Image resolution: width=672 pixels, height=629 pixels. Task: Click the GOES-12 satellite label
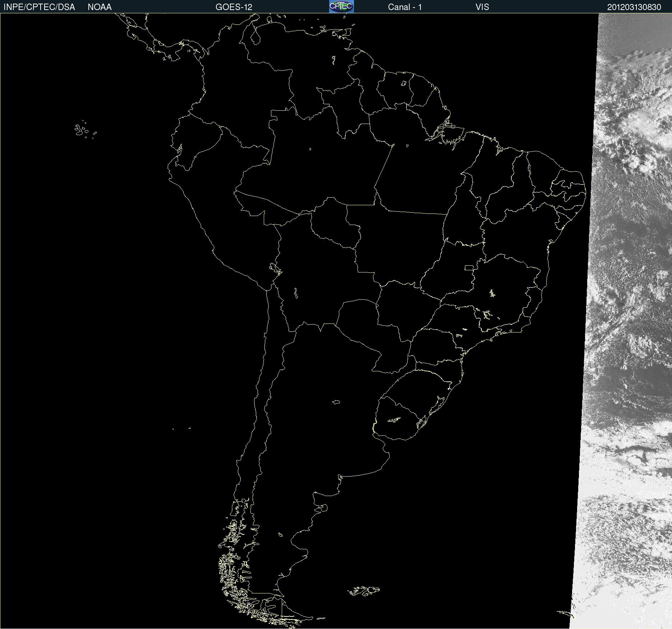234,7
